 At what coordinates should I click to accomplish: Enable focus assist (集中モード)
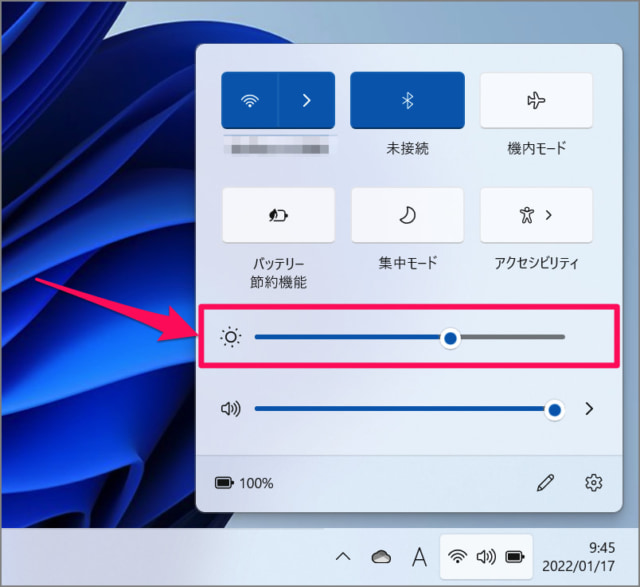point(407,215)
